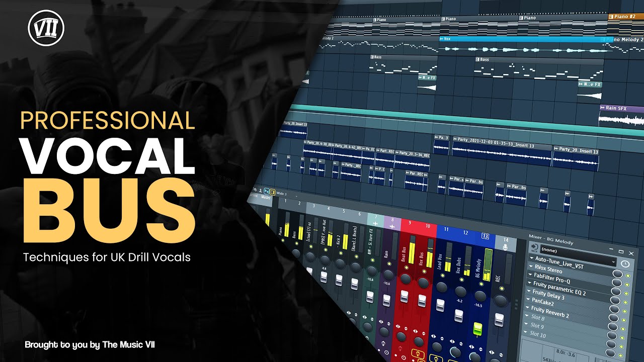Image resolution: width=644 pixels, height=362 pixels.
Task: Open the Auto-Tune_Live_VST plugin
Action: tap(559, 262)
